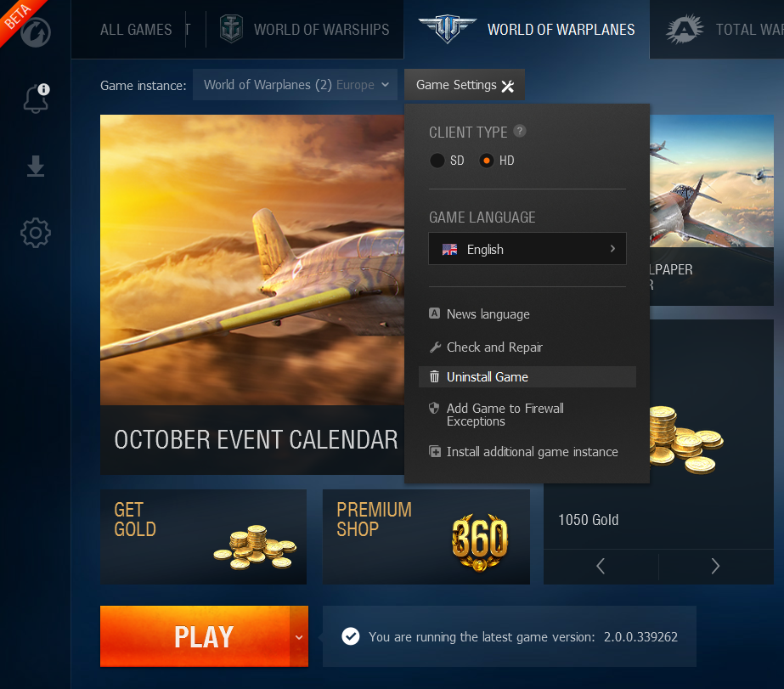
Task: Click the World of Warships anchor icon
Action: point(232,29)
